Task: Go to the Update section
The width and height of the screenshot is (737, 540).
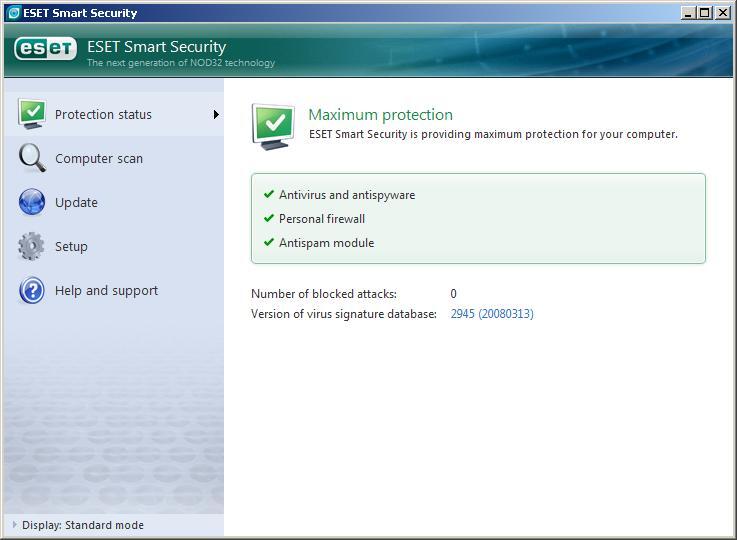Action: pyautogui.click(x=114, y=203)
